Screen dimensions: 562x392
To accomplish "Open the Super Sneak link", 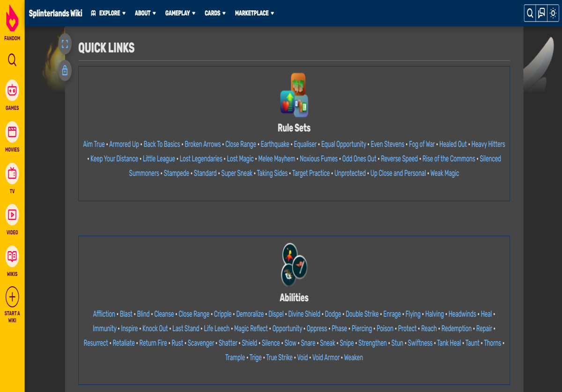I will [237, 173].
